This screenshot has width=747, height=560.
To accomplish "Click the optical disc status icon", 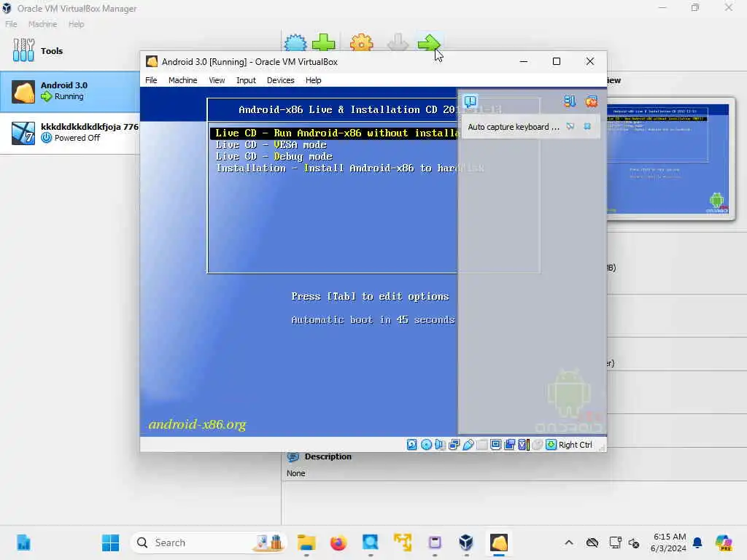I will (x=426, y=444).
